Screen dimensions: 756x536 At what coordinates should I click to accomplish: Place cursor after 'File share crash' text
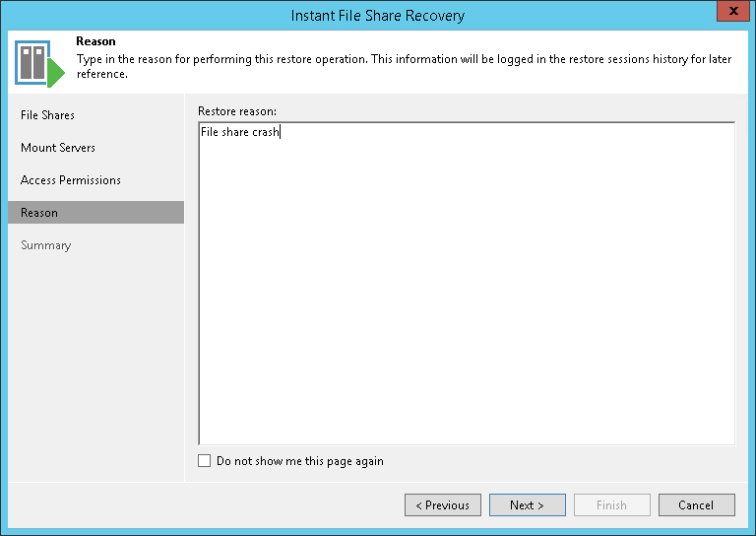(281, 133)
